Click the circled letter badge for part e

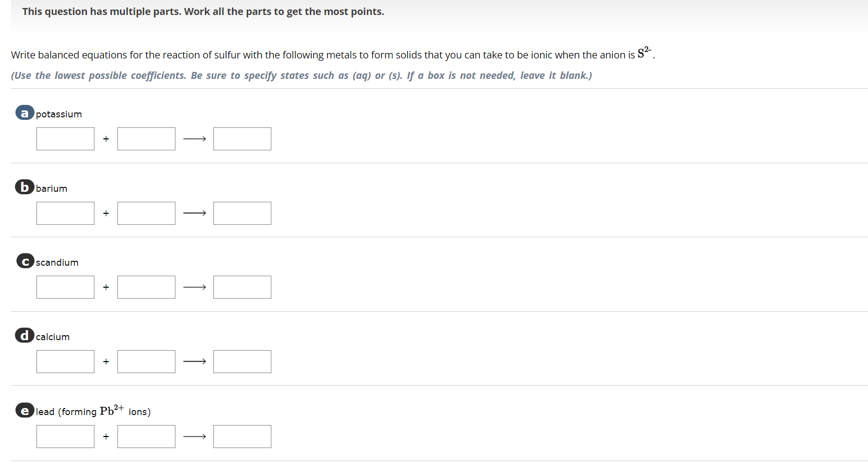24,411
